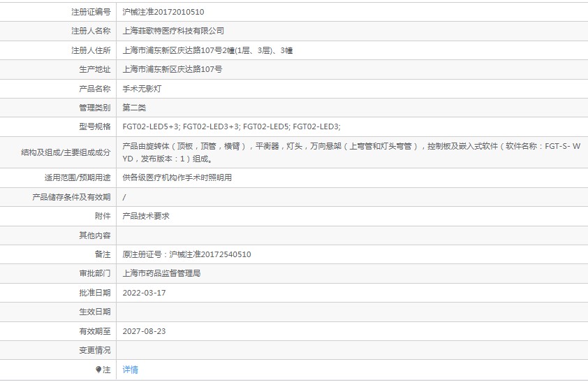Select approval date 2022-03-17
Viewport: 588px width, 385px height.
pos(144,293)
